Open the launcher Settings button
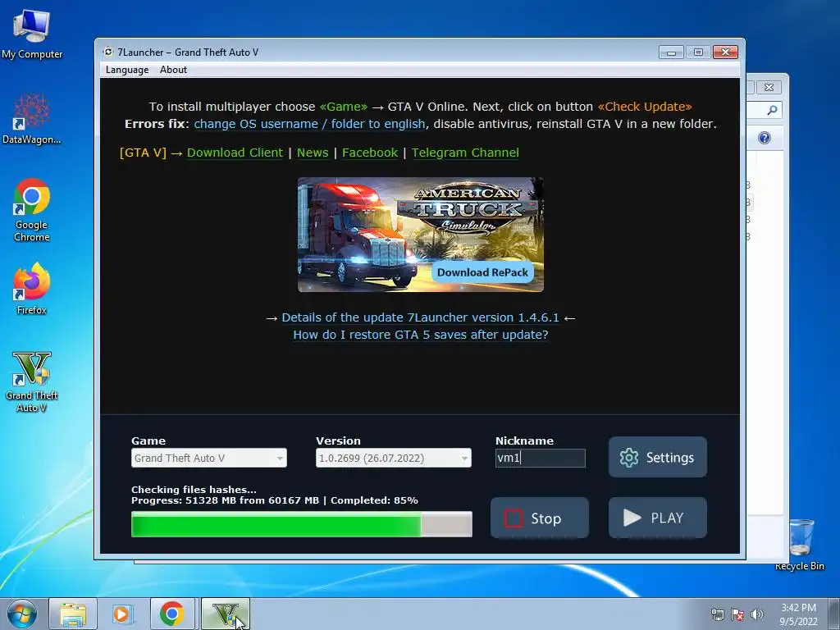 (657, 457)
